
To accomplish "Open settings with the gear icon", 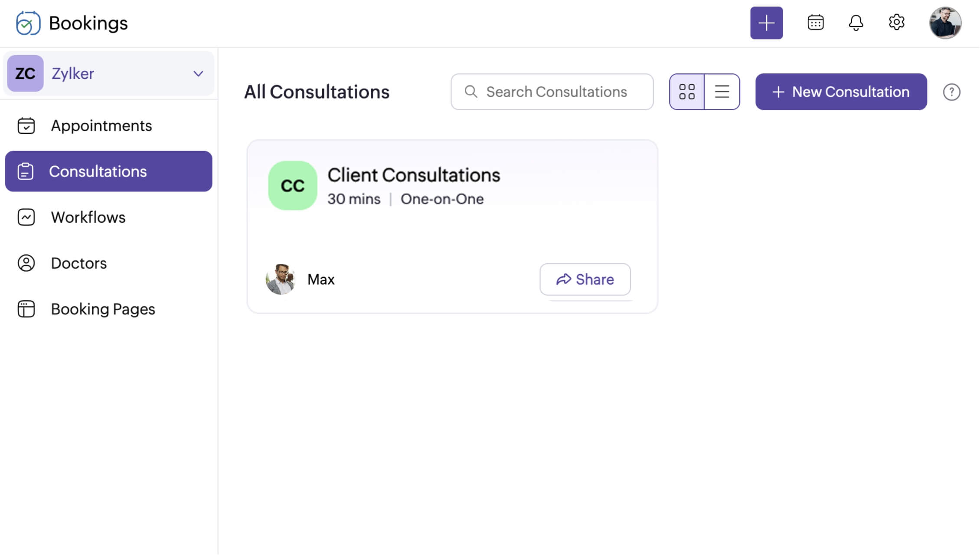I will coord(896,23).
